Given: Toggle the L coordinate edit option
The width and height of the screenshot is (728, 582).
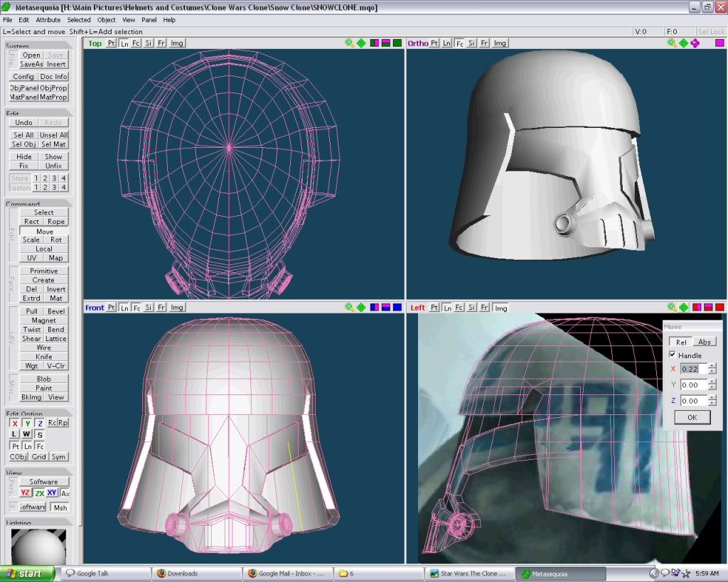Looking at the screenshot, I should click(x=14, y=434).
